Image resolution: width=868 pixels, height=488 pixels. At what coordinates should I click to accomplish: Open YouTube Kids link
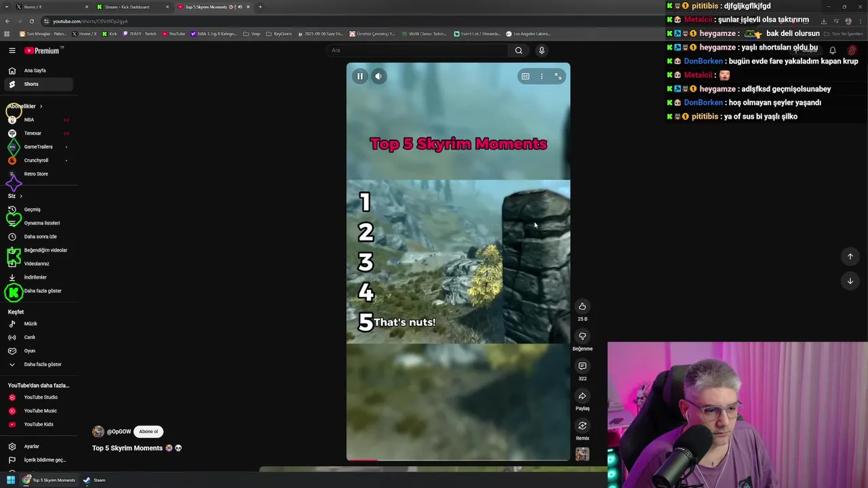pos(39,424)
